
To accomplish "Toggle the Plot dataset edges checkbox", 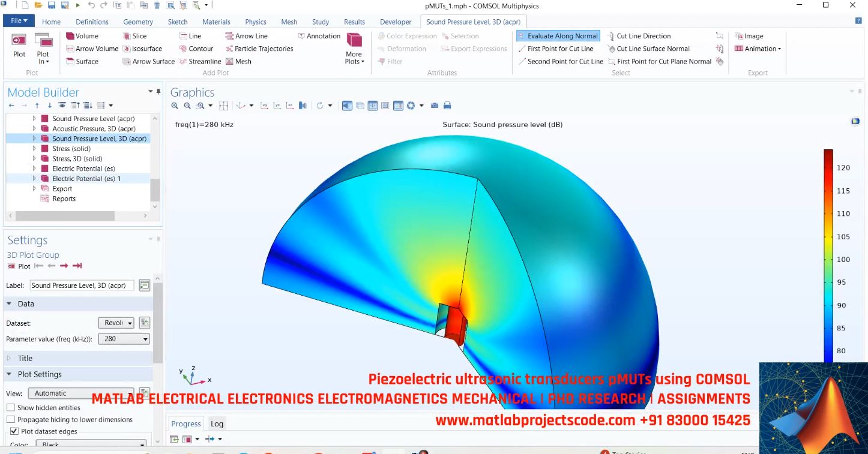I will coord(14,431).
